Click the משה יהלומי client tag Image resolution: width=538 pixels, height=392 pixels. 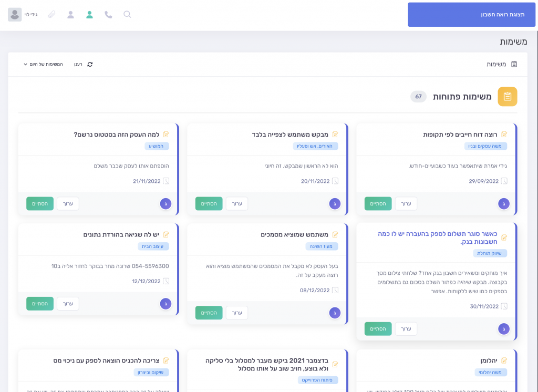click(491, 372)
